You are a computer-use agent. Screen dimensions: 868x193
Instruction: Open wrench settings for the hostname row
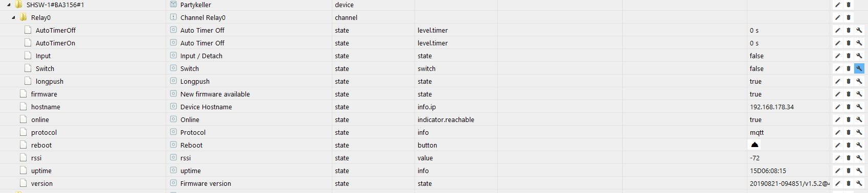(859, 107)
